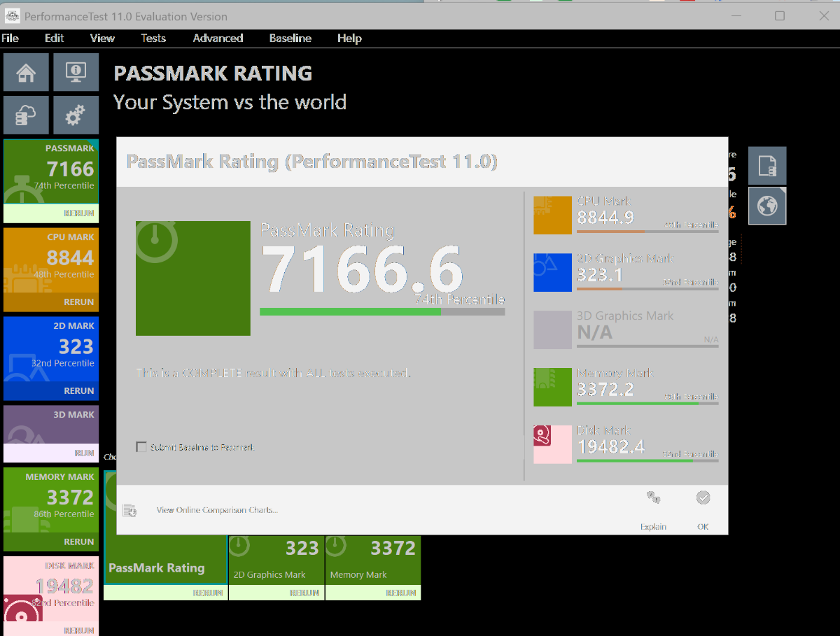
Task: Click the OK checkmark icon
Action: 703,498
